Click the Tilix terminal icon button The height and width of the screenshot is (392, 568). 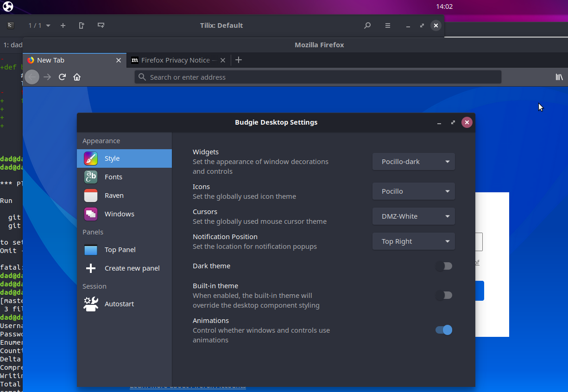[x=11, y=25]
